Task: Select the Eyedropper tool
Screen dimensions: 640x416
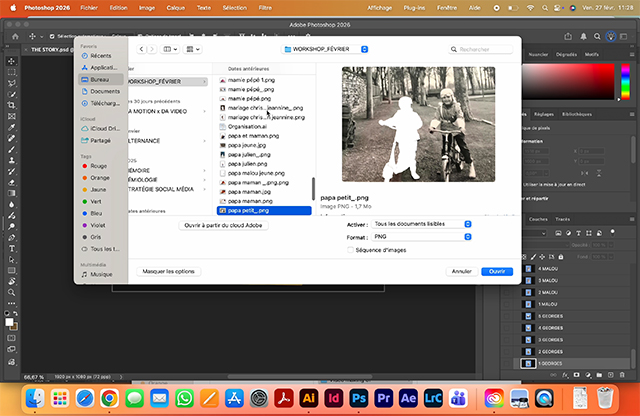Action: click(11, 127)
